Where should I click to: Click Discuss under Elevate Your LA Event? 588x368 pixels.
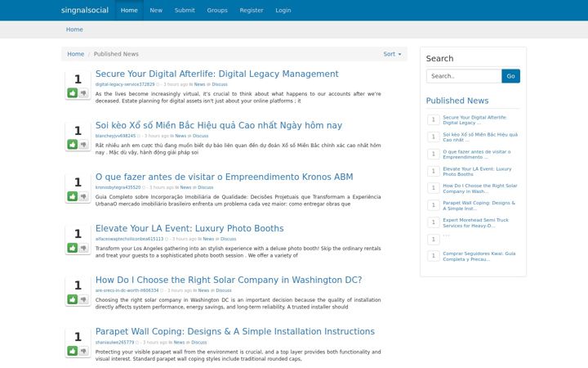228,239
